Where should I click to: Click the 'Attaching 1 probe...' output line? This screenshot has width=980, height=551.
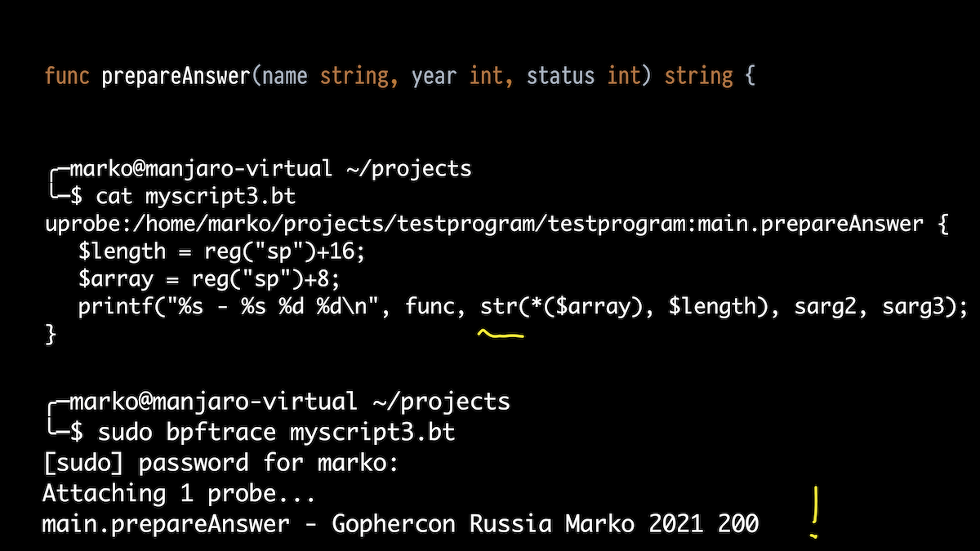(x=178, y=494)
